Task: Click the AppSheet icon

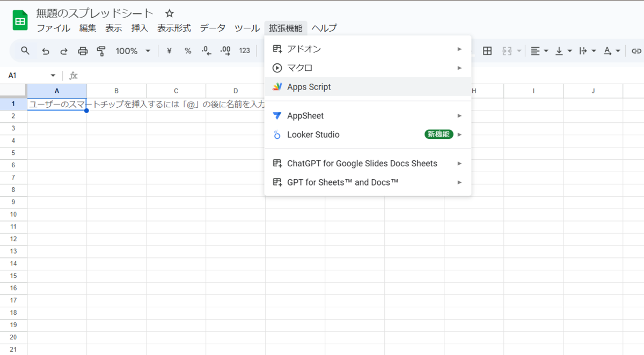Action: coord(277,116)
